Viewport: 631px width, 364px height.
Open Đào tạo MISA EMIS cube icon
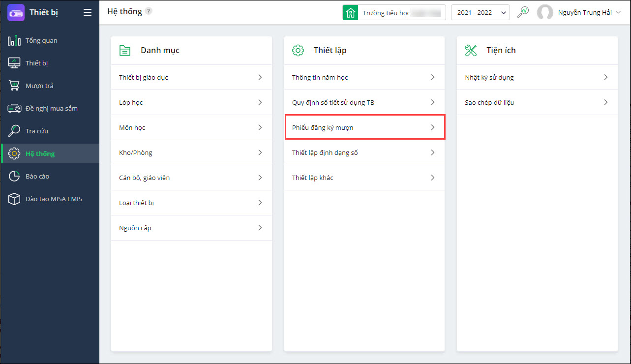[14, 199]
